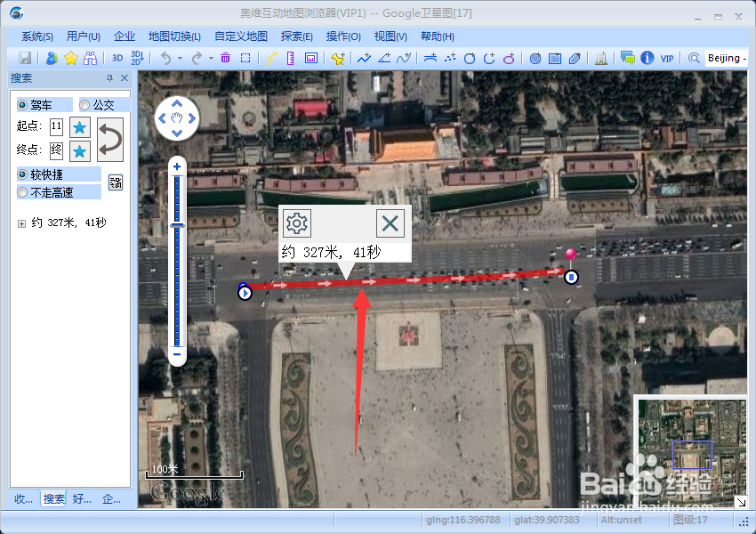Click the route search button below swap
Image resolution: width=756 pixels, height=534 pixels.
click(116, 182)
